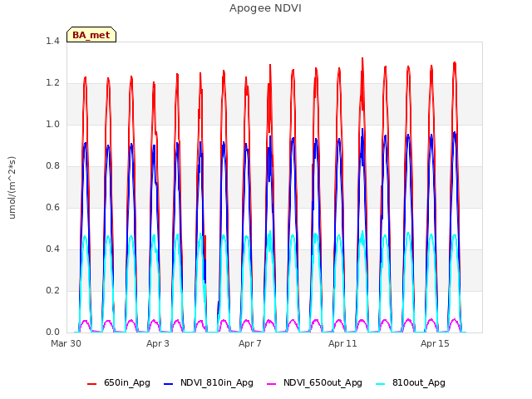Click the 0.2 y-axis tick label

(x=52, y=290)
